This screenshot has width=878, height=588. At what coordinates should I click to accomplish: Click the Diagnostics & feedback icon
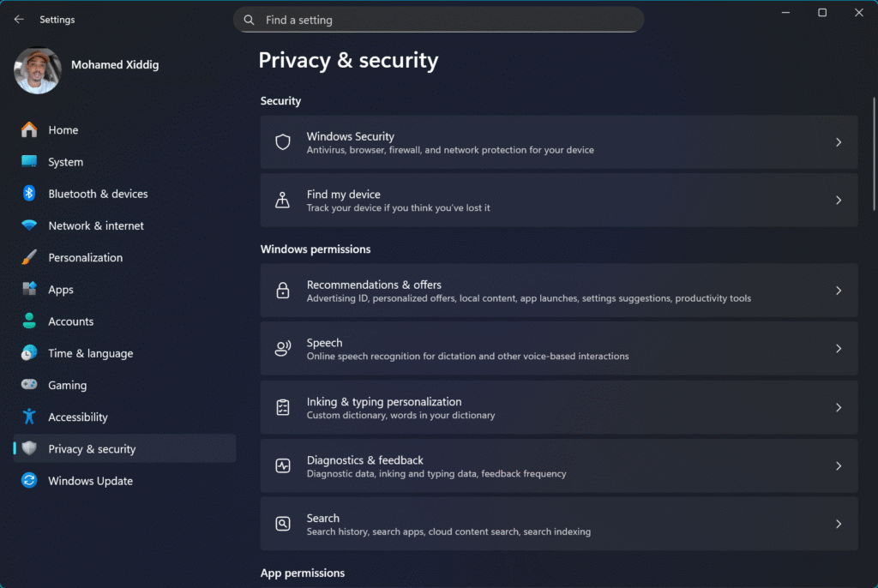pos(283,466)
